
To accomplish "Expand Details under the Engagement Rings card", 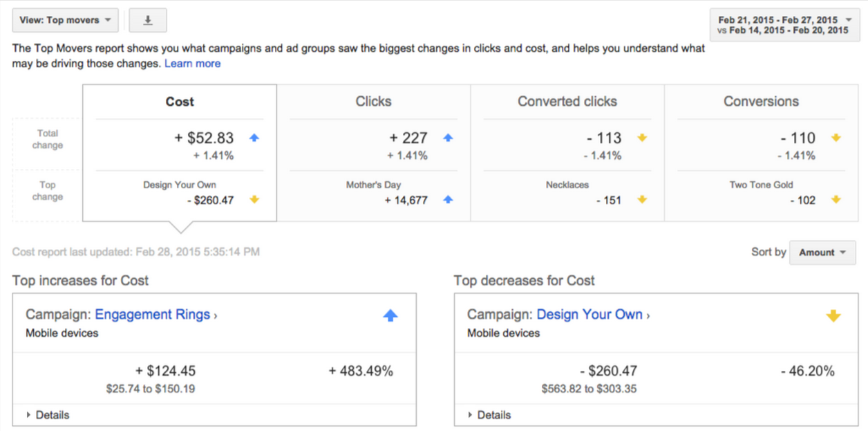I will 48,415.
